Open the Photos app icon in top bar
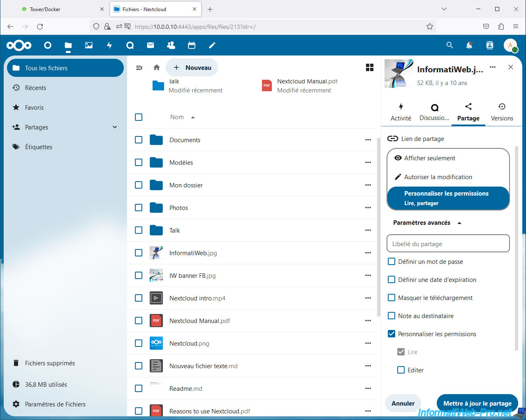This screenshot has width=526, height=420. point(89,45)
